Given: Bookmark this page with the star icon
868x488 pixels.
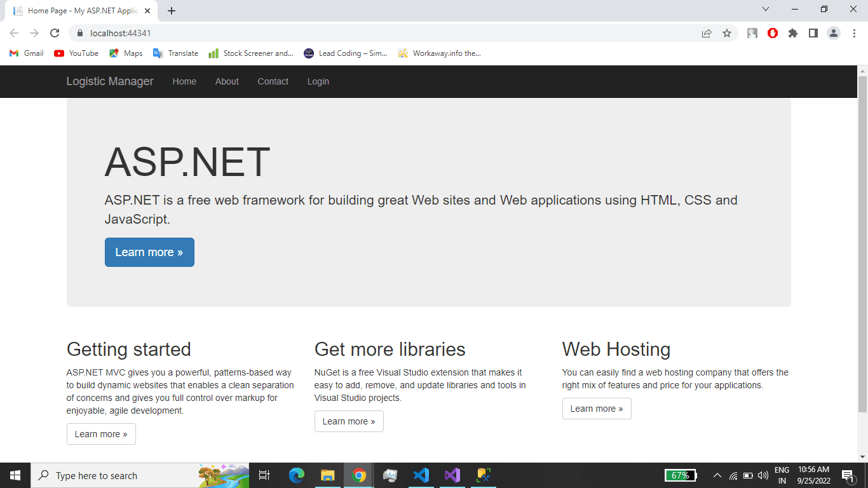Looking at the screenshot, I should 727,33.
